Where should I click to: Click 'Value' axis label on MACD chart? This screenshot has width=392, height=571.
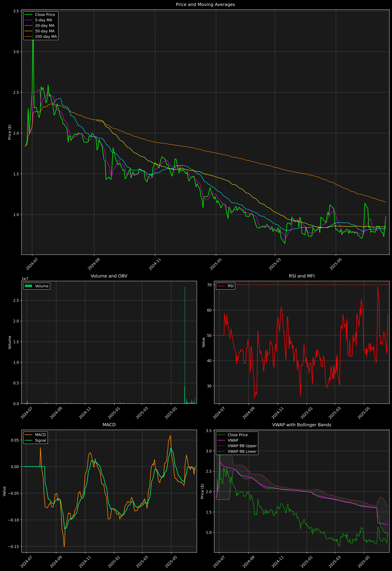tap(4, 491)
